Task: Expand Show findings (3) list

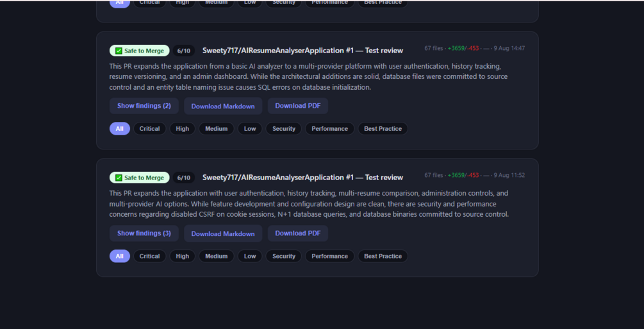Action: pos(144,233)
